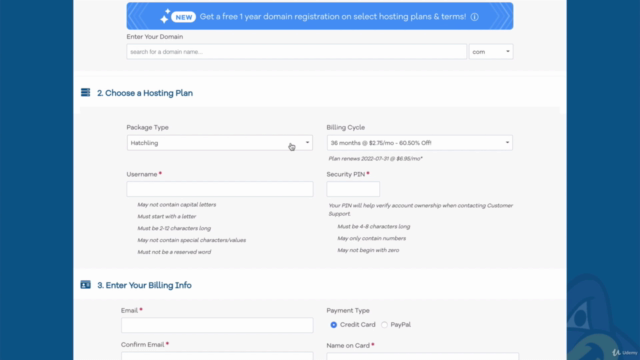
Task: Click the '2. Choose a Hosting Plan' heading
Action: [145, 93]
